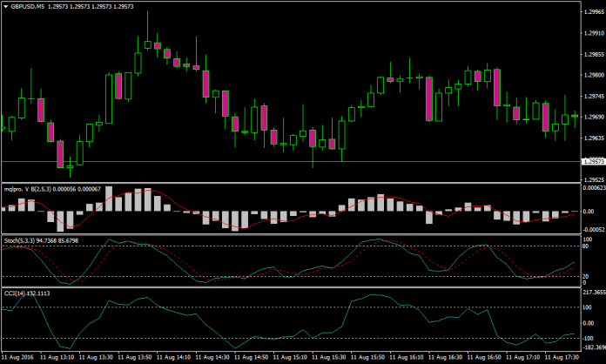
Task: Click the horizontal bid price line
Action: [x=261, y=161]
